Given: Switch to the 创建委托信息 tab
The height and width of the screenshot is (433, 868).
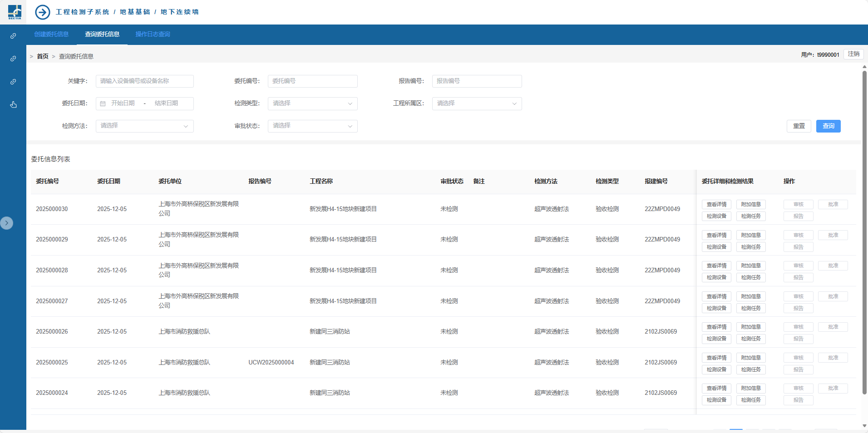Looking at the screenshot, I should click(x=51, y=34).
